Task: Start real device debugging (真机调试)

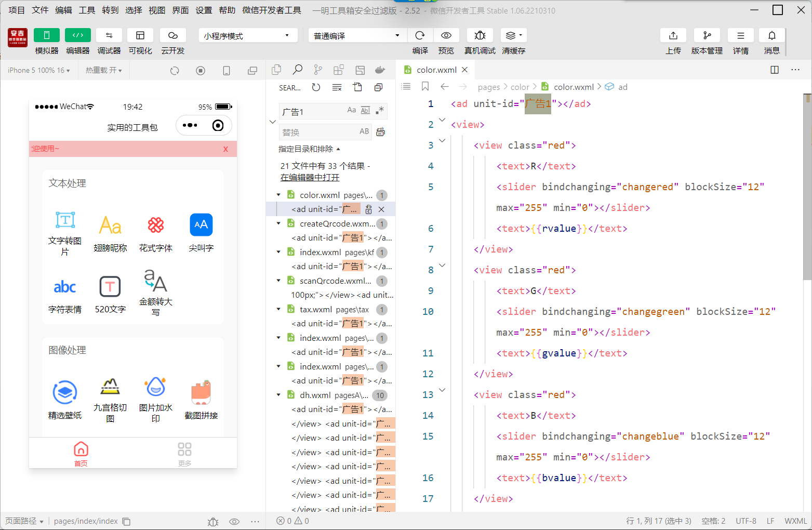Action: pos(480,35)
